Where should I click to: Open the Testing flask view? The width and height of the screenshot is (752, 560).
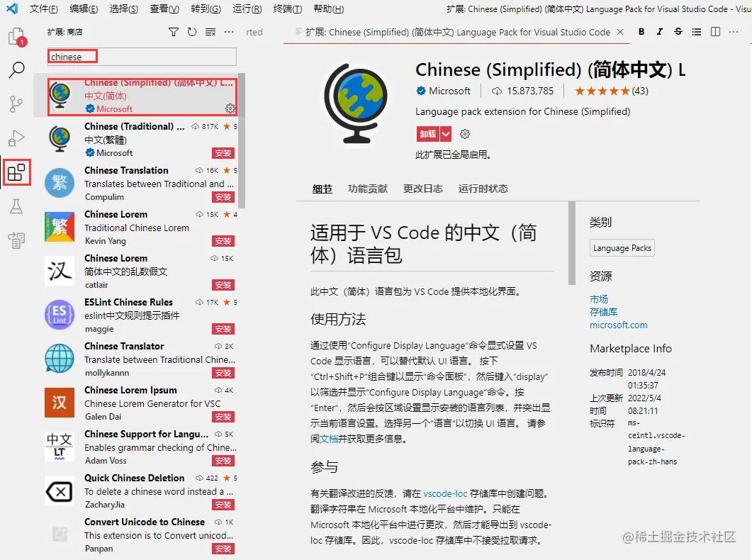point(16,207)
